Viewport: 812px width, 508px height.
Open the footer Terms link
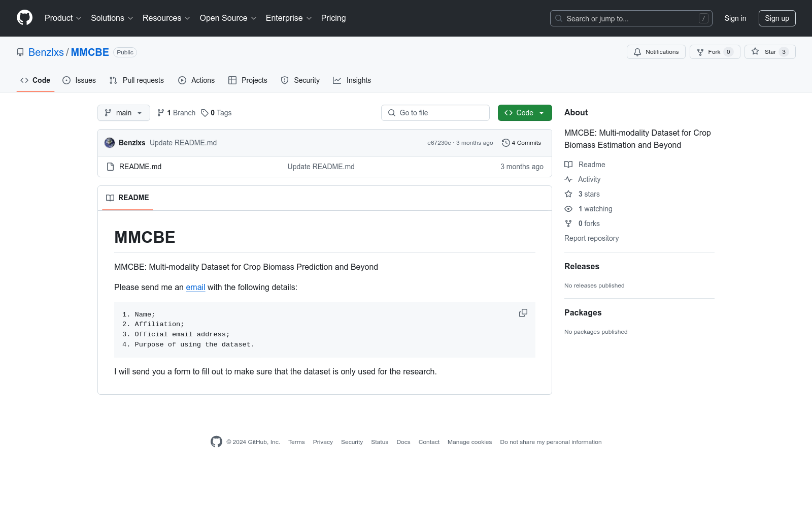[x=296, y=442]
